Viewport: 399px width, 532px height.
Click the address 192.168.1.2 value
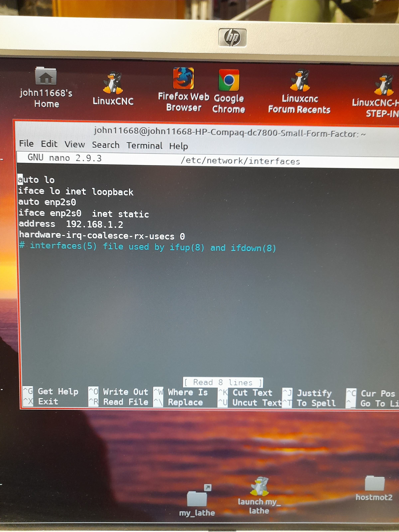[x=95, y=224]
